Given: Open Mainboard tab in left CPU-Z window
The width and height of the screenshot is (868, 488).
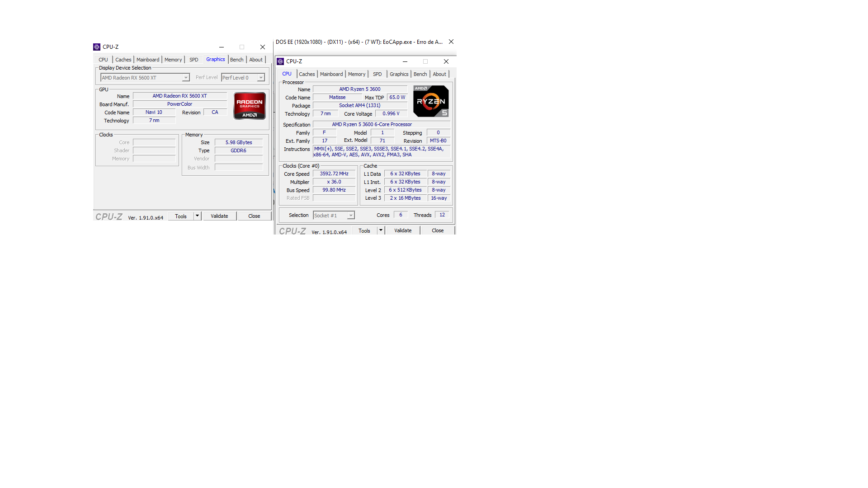Looking at the screenshot, I should (x=148, y=60).
